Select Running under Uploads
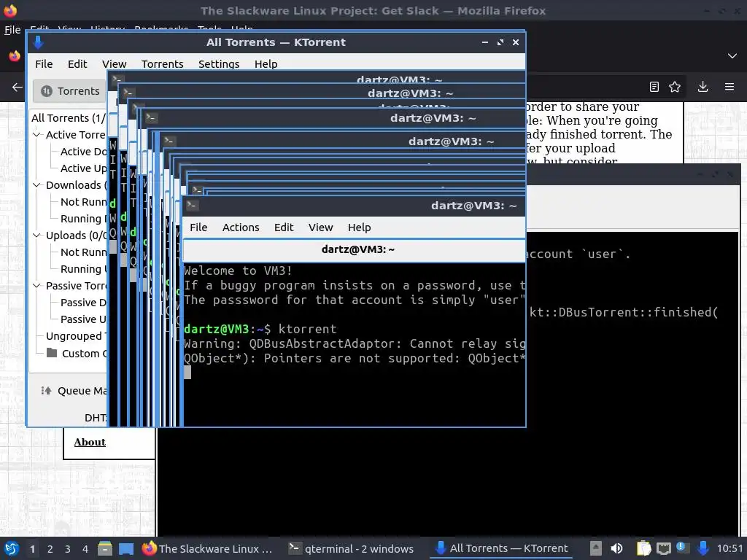The height and width of the screenshot is (560, 747). click(x=83, y=269)
